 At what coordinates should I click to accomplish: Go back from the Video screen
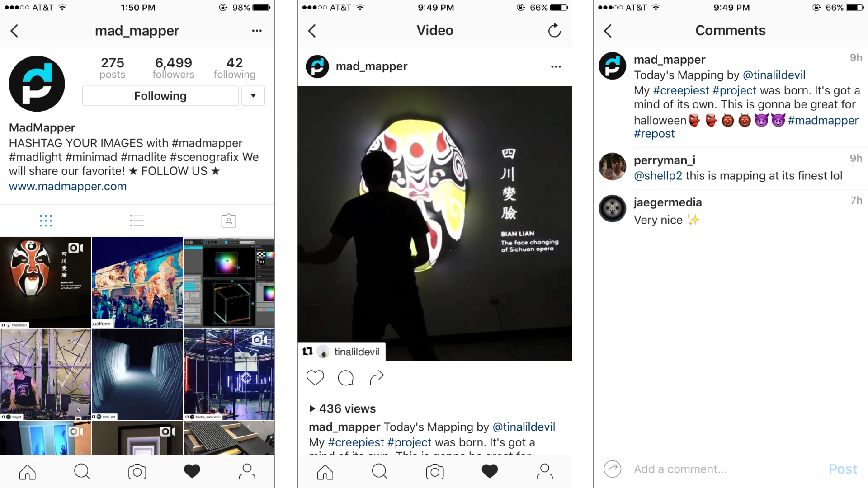click(x=312, y=31)
